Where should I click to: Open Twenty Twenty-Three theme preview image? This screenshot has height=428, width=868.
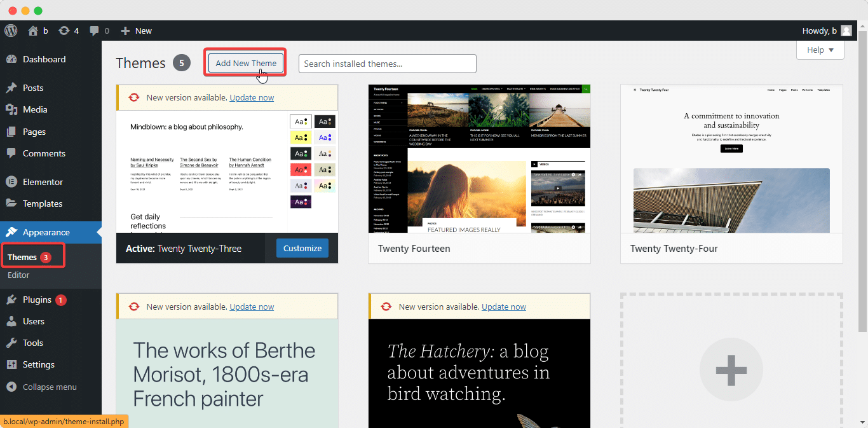(227, 172)
